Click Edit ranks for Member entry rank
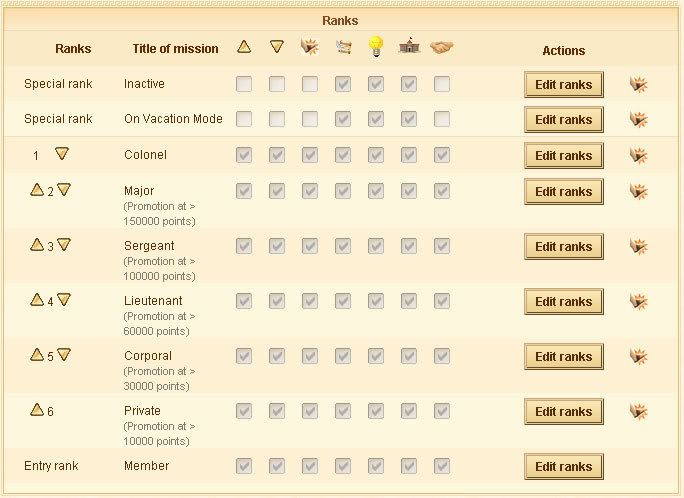This screenshot has width=684, height=498. (564, 466)
